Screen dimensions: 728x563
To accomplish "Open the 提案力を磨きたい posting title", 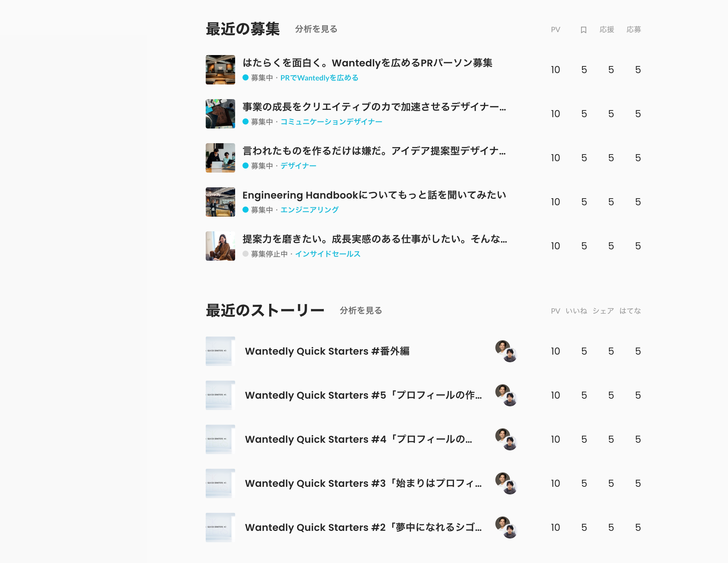I will click(375, 239).
